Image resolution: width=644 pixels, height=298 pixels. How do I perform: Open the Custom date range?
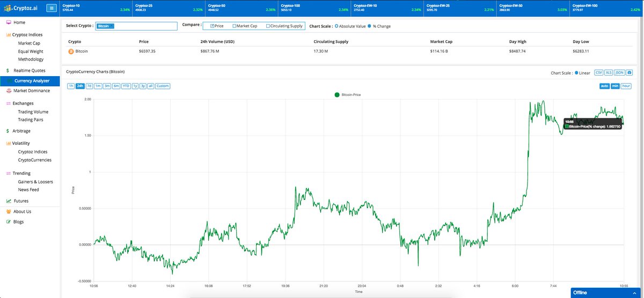tap(163, 86)
